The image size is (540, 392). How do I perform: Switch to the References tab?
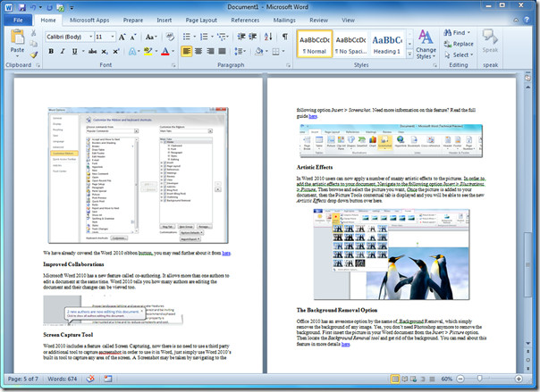(245, 21)
